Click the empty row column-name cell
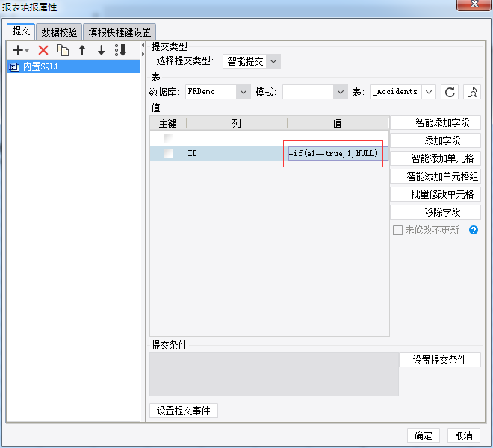 [x=238, y=138]
